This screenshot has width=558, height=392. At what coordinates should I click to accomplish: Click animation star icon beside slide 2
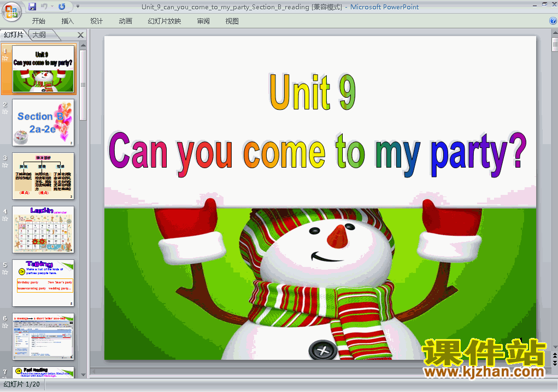click(5, 111)
